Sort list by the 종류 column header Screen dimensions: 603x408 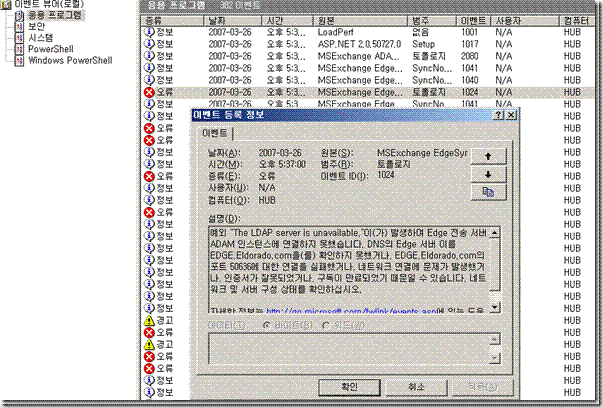click(172, 20)
